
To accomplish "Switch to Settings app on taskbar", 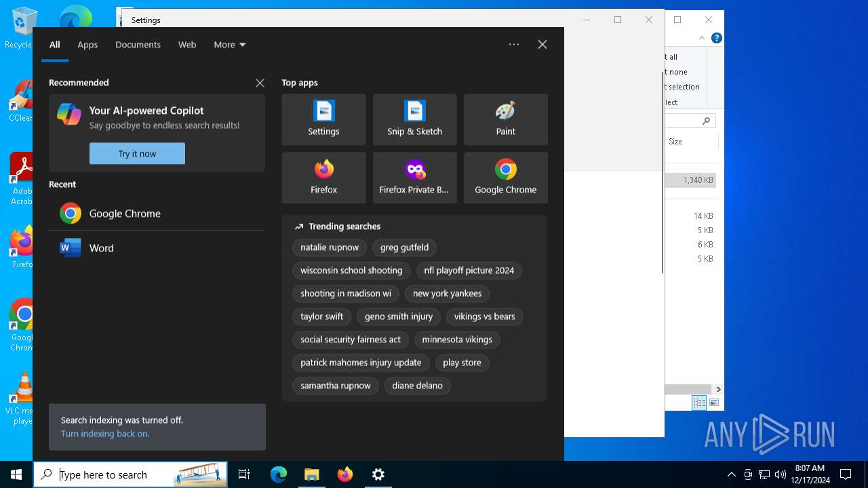I will tap(378, 474).
